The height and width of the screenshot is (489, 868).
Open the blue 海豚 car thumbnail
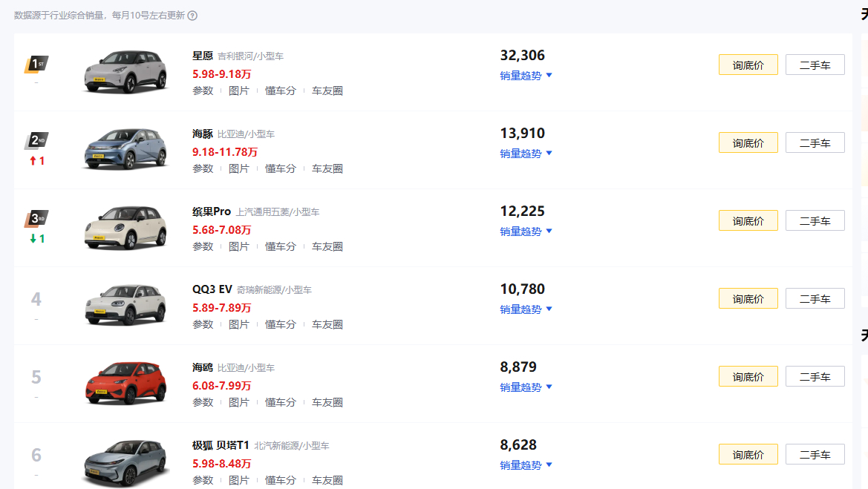125,149
